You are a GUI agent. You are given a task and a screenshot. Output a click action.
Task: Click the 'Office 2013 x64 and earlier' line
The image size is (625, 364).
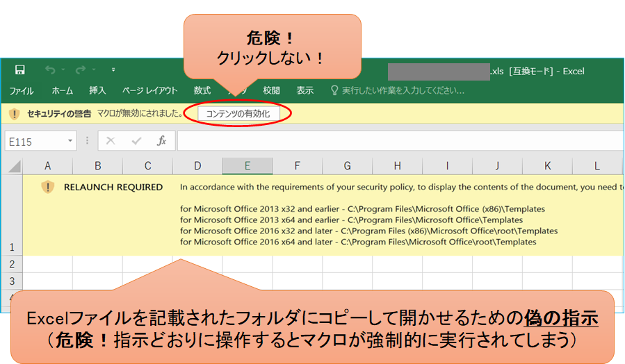(351, 220)
